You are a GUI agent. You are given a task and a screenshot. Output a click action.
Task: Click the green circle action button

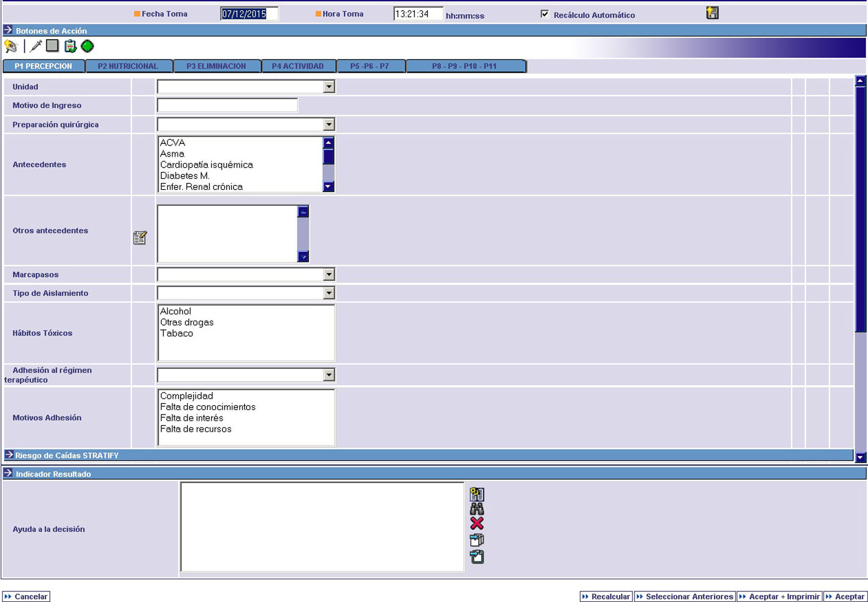coord(87,47)
